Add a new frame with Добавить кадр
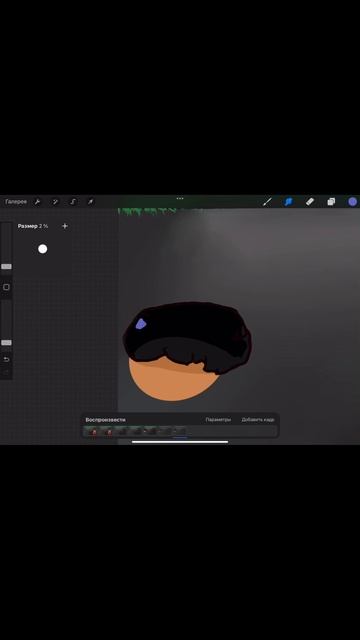The image size is (360, 640). pyautogui.click(x=258, y=420)
